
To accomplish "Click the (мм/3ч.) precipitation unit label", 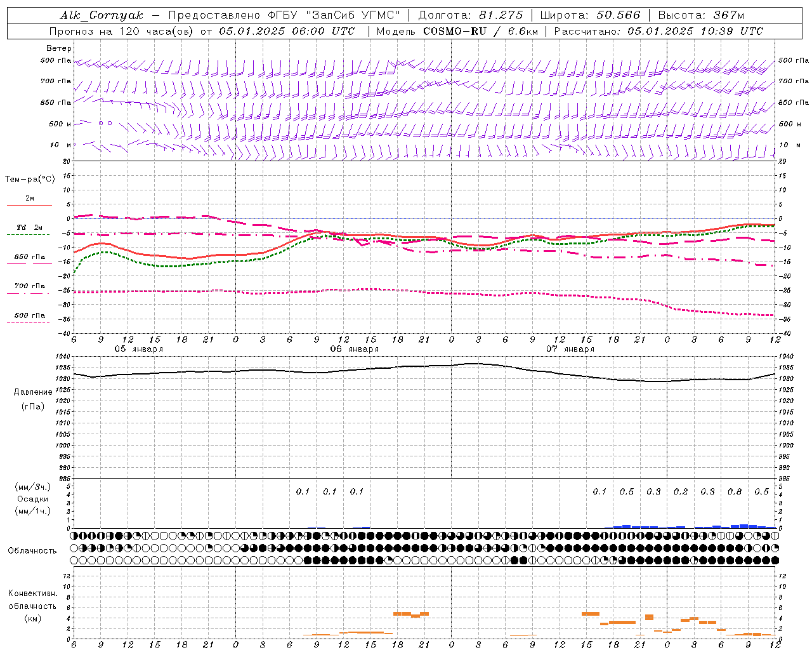I will tap(33, 487).
